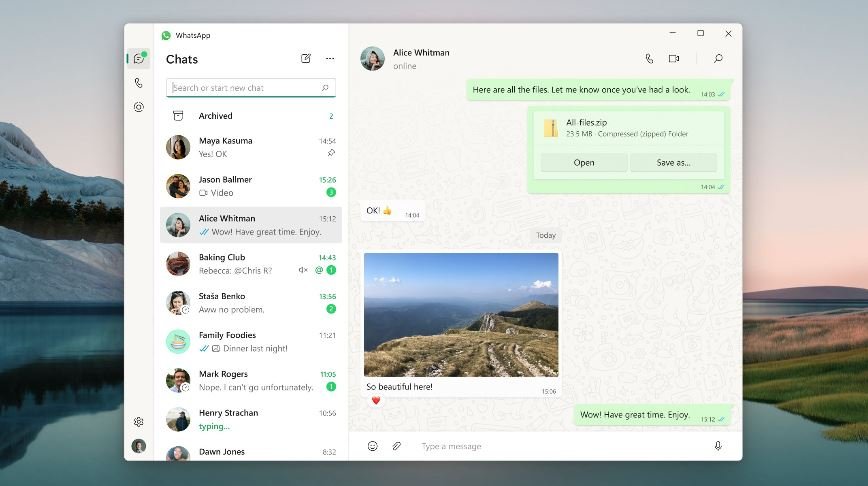Click the All-files.zip folder icon

551,128
